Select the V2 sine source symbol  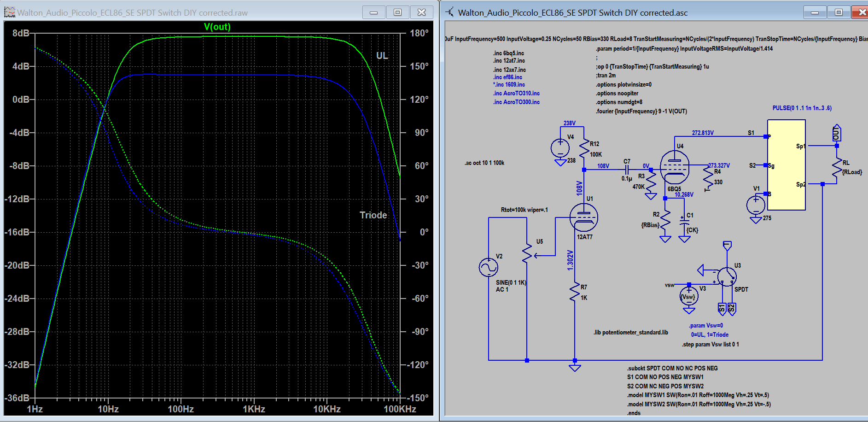point(489,267)
